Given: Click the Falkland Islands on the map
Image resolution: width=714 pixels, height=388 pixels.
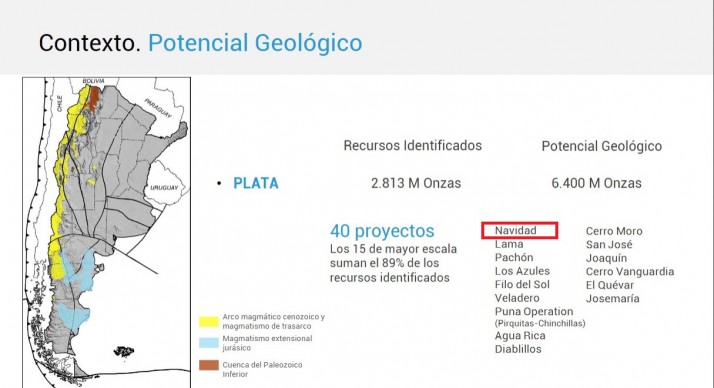Looking at the screenshot, I should tap(124, 351).
